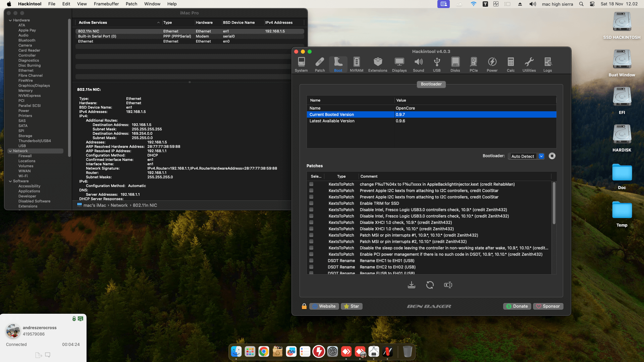Image resolution: width=644 pixels, height=362 pixels.
Task: Tick checkbox for Disable XHCI 1.0 check, 10.10.*
Action: coord(311,229)
